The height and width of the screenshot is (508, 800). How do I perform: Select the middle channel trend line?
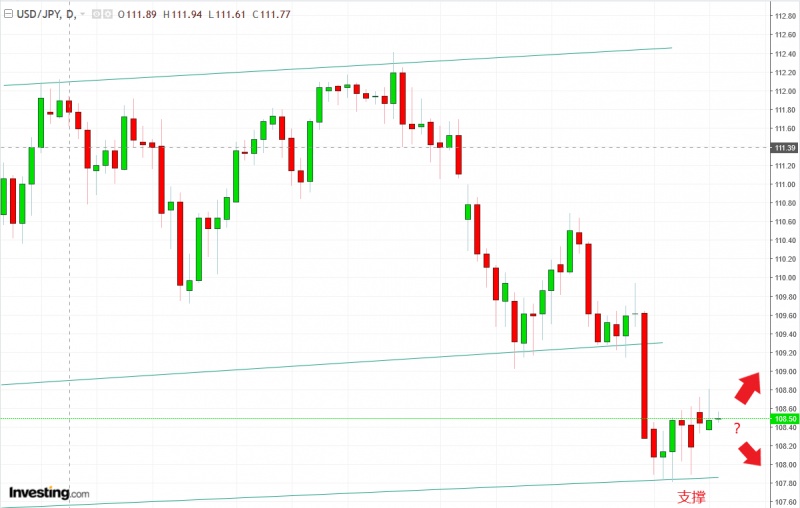tap(300, 364)
